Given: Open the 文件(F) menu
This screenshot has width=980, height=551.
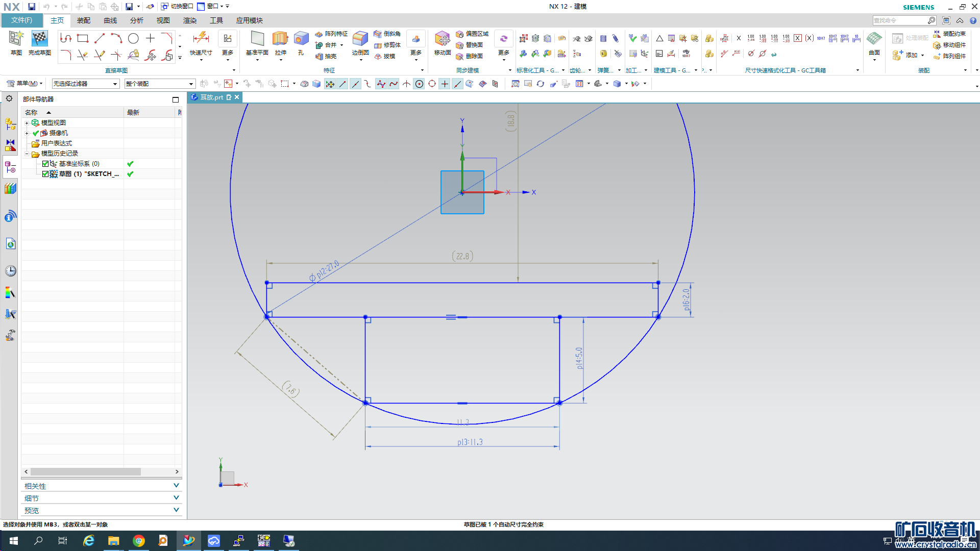Looking at the screenshot, I should pos(21,20).
